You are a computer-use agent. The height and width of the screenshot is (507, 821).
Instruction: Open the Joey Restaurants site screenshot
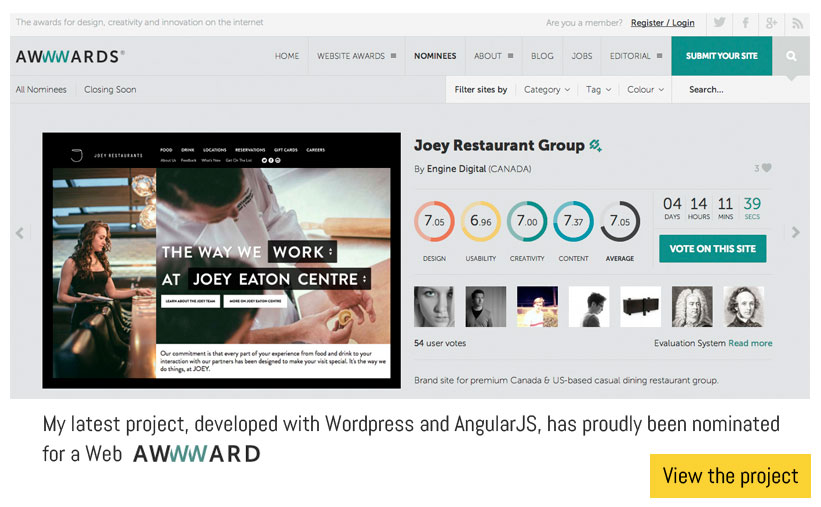221,260
